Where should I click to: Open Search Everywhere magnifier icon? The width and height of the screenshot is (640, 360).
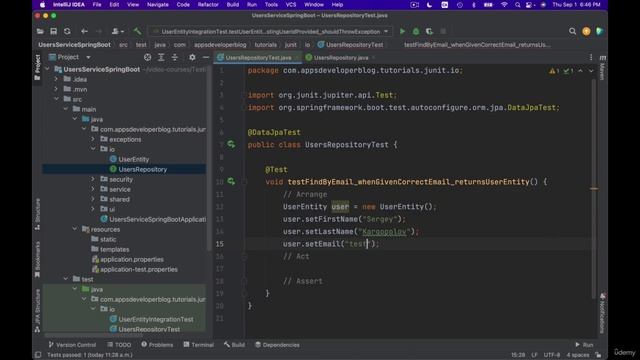point(572,31)
